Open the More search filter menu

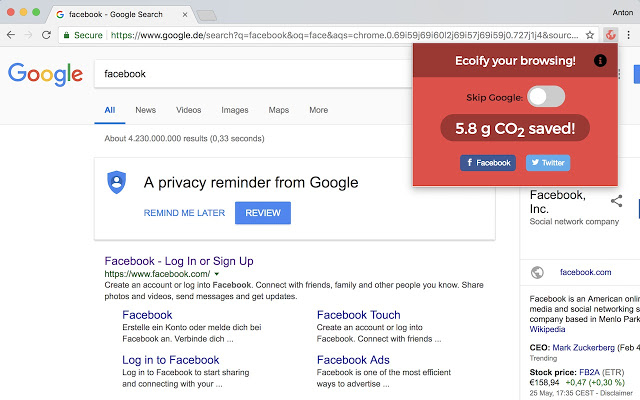click(318, 110)
